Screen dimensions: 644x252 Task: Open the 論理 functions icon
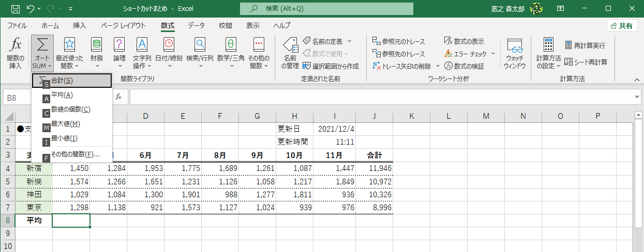[119, 44]
